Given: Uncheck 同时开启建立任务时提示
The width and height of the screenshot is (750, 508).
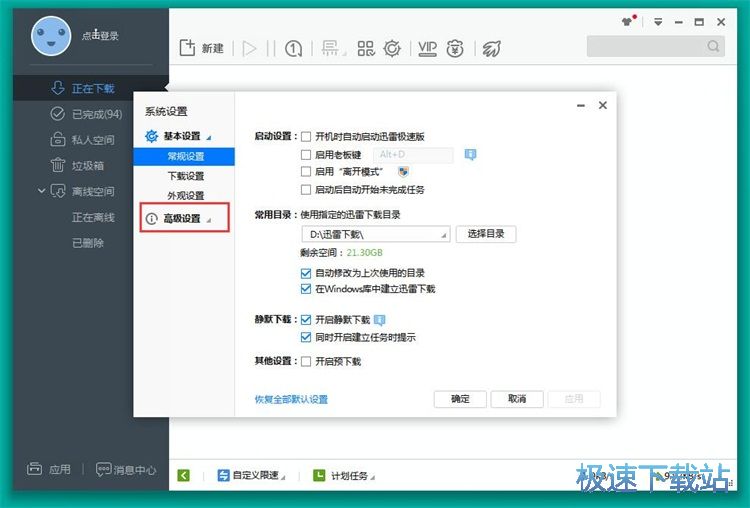Looking at the screenshot, I should point(306,337).
